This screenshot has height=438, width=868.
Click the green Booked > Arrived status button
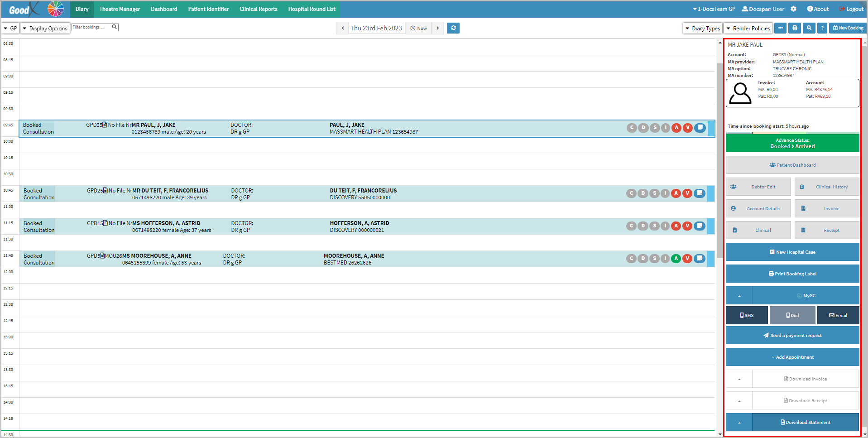pyautogui.click(x=792, y=144)
